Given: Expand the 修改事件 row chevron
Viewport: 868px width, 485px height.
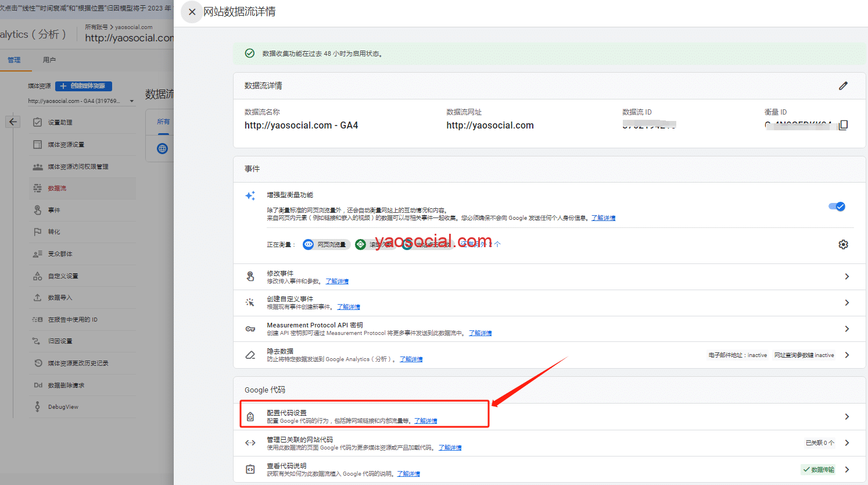Looking at the screenshot, I should 847,277.
